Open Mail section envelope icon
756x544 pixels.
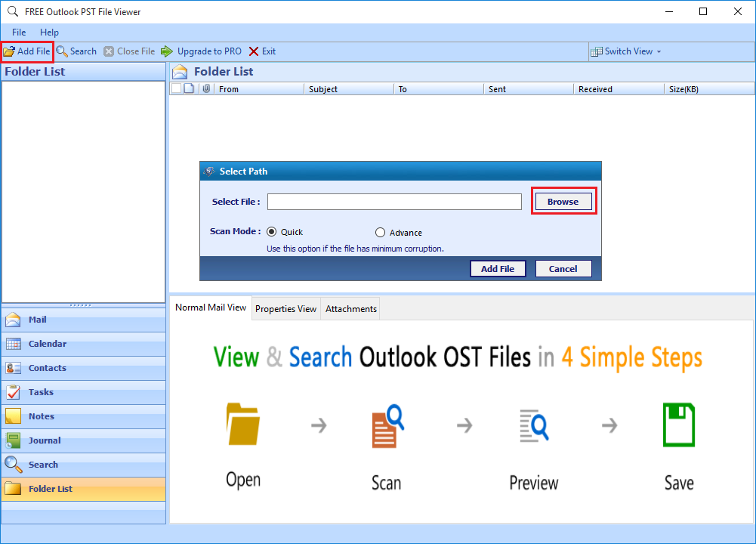coord(13,320)
